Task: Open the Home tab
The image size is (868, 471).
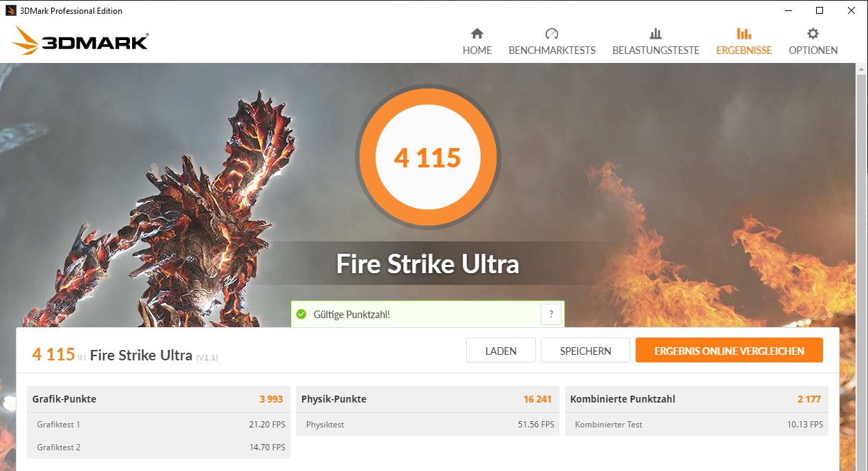Action: (477, 41)
